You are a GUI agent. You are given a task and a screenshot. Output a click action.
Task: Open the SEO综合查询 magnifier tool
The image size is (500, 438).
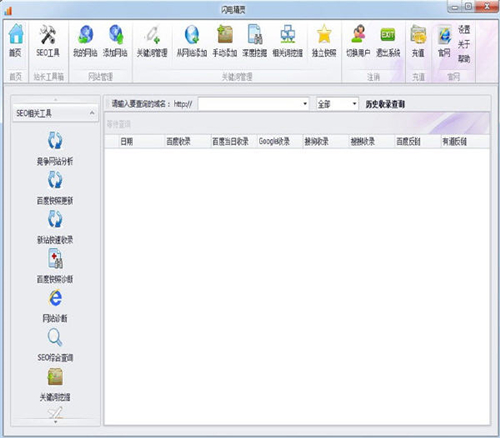coord(55,345)
